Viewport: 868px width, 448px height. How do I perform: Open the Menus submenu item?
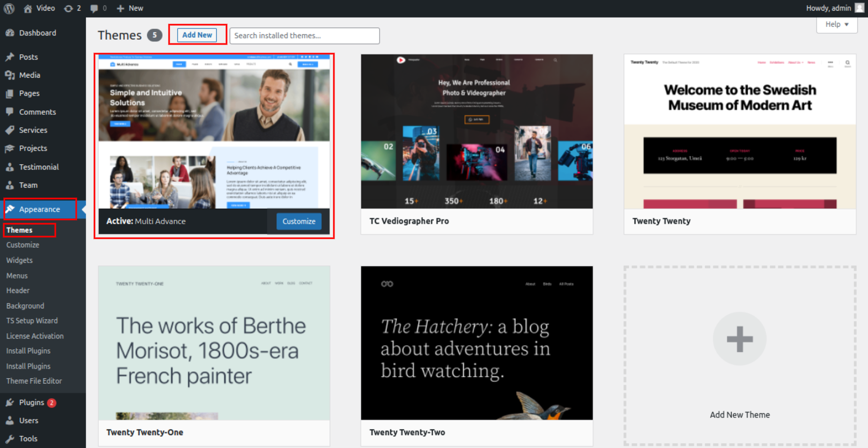tap(17, 276)
